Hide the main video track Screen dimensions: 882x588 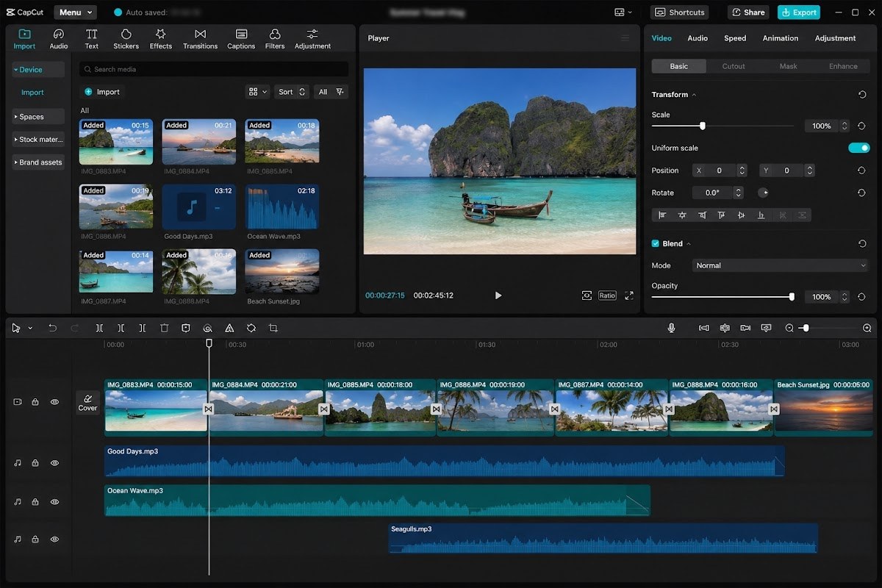(54, 402)
